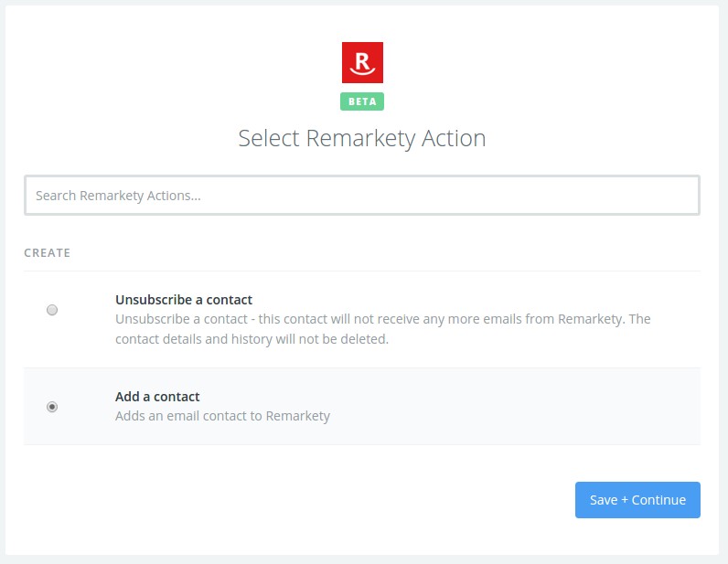Click the 'Select Remarkety Action' heading
This screenshot has width=728, height=564.
(x=362, y=138)
